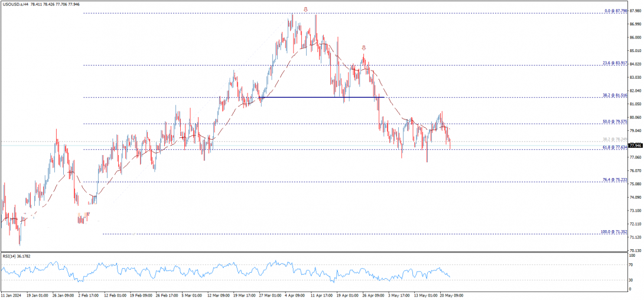644x300 pixels.
Task: Select the '38.2 @ 81.516' Fibonacci label
Action: pos(614,95)
